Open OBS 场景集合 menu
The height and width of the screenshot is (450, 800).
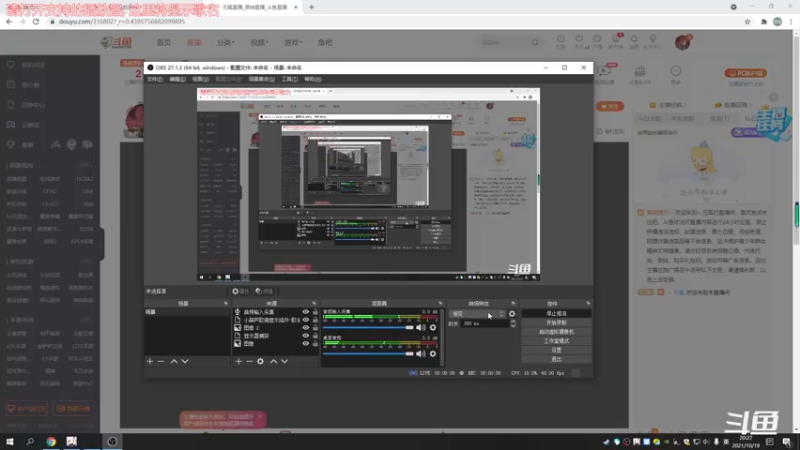point(261,79)
